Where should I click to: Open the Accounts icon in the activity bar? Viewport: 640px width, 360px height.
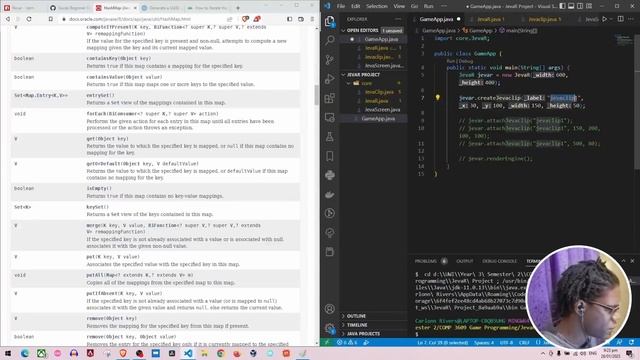pos(330,309)
